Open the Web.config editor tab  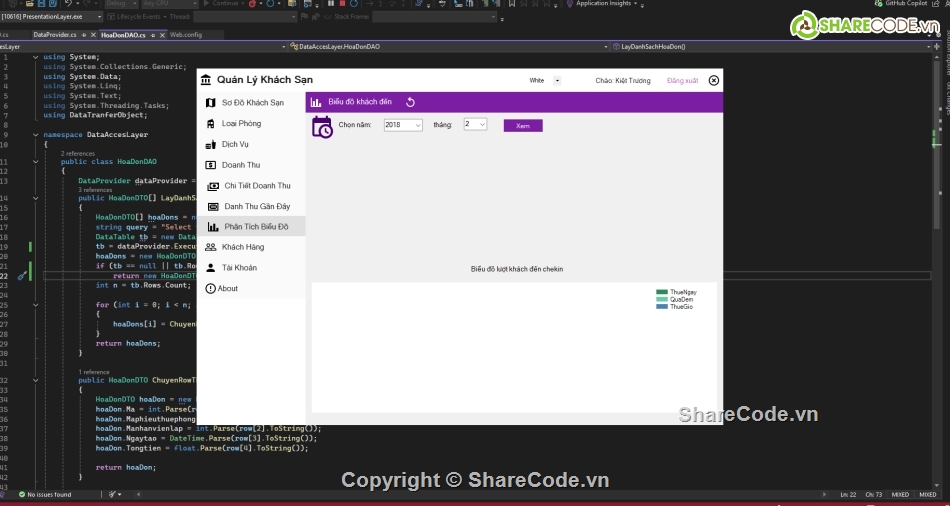coord(188,35)
